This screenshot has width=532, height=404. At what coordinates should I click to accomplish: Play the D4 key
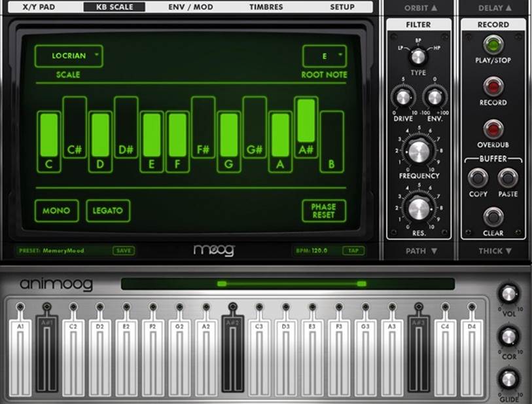point(472,356)
